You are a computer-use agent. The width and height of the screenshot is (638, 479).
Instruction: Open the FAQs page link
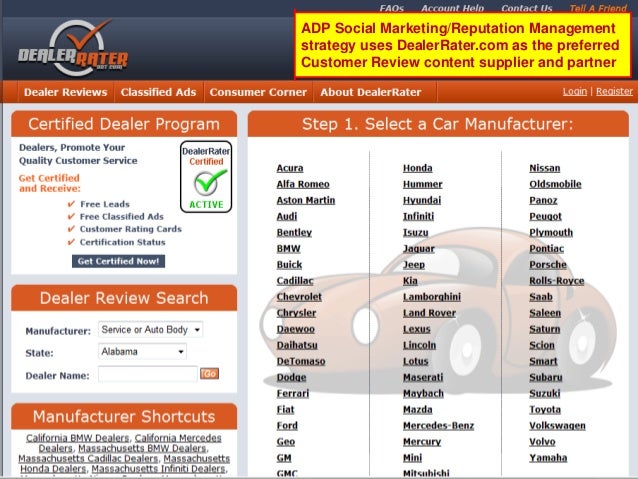tap(391, 8)
